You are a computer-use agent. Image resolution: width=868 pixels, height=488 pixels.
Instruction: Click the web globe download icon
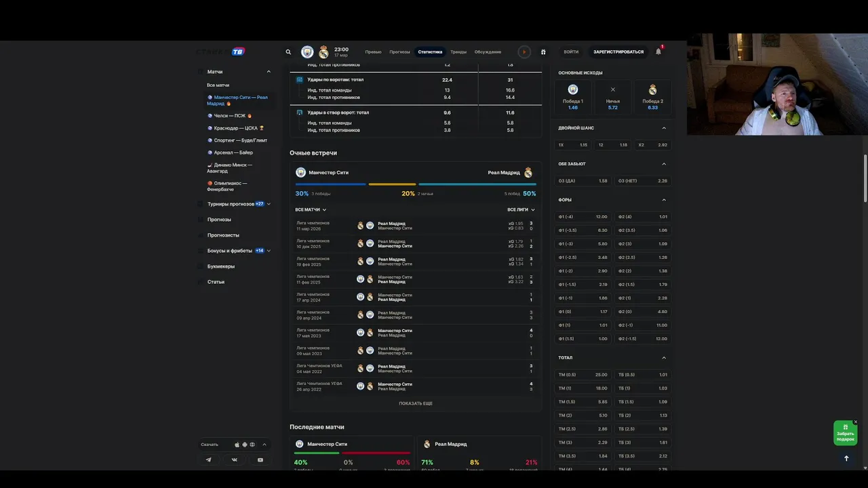tap(252, 445)
